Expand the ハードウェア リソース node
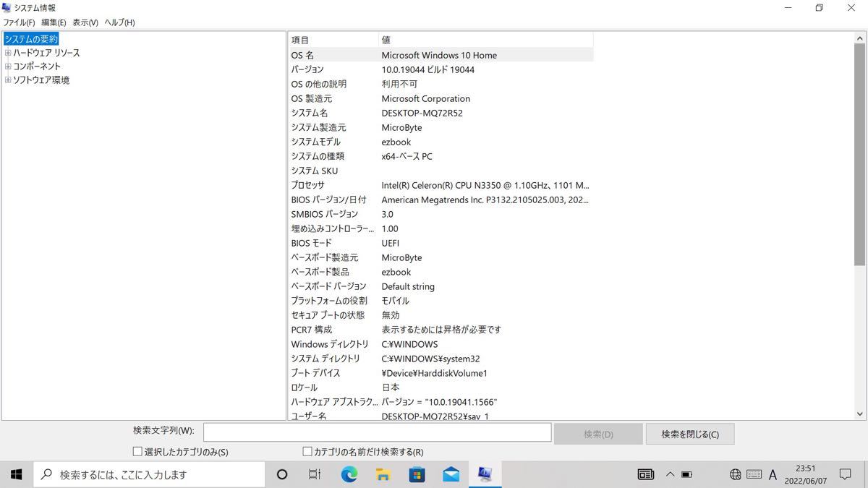Viewport: 868px width, 488px height. click(x=8, y=53)
